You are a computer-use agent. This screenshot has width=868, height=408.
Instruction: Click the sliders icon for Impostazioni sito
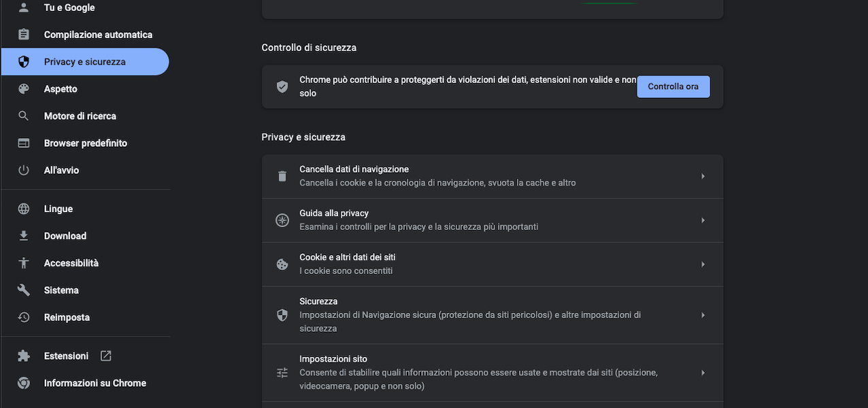(282, 373)
